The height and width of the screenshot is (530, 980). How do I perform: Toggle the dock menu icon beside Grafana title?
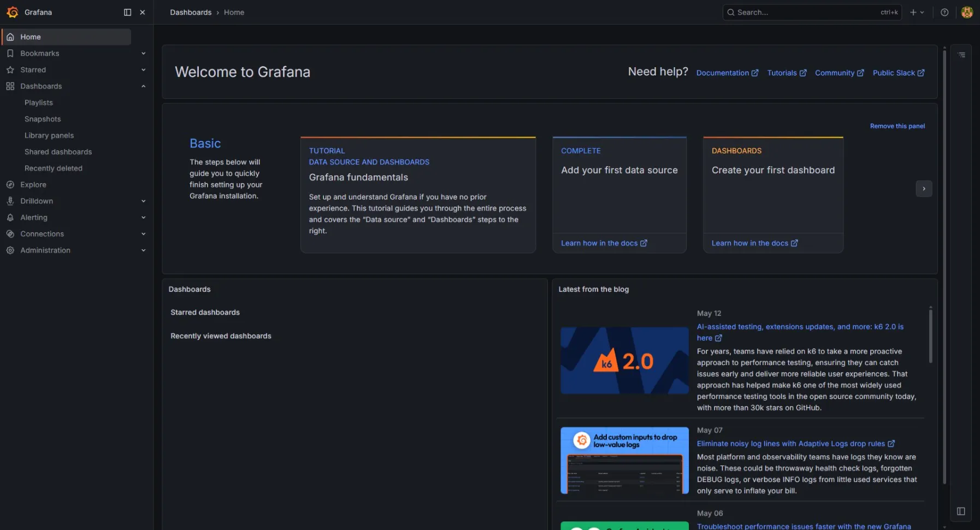tap(127, 12)
